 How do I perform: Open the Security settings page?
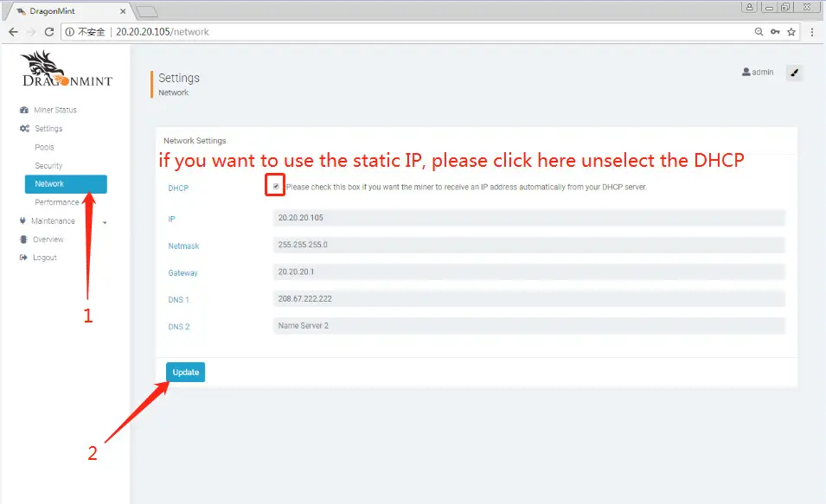click(x=47, y=165)
